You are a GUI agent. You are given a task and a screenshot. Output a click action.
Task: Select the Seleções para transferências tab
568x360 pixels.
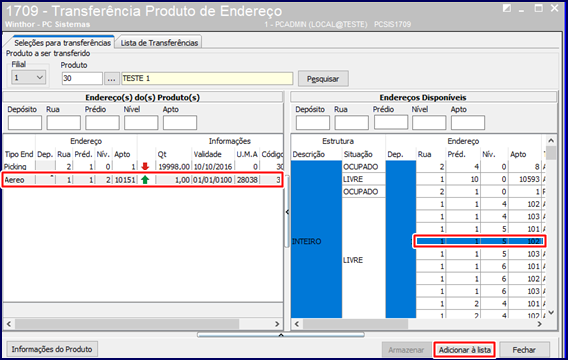pos(62,43)
